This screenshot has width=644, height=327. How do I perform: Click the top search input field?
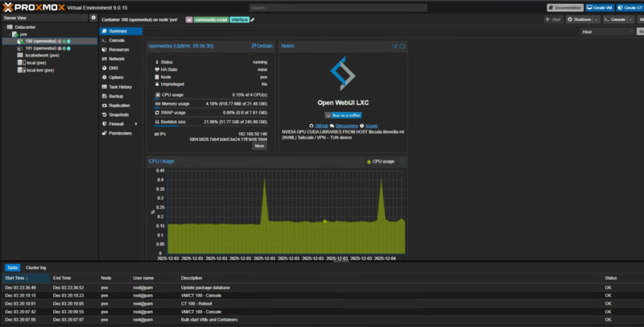point(322,7)
